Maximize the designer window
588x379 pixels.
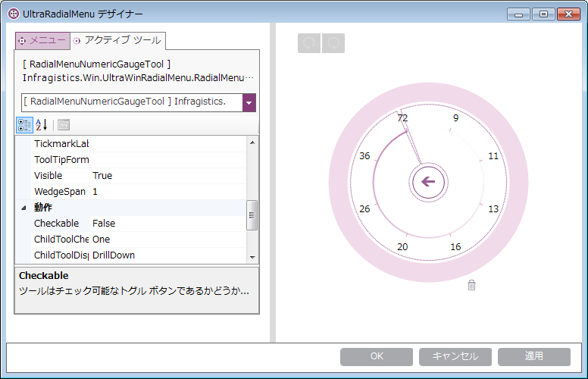(x=543, y=14)
